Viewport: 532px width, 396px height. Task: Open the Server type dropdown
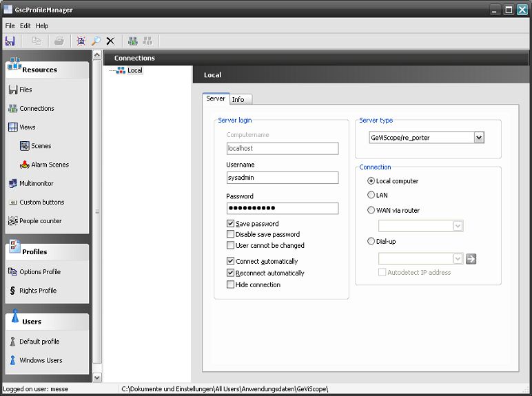tap(479, 138)
